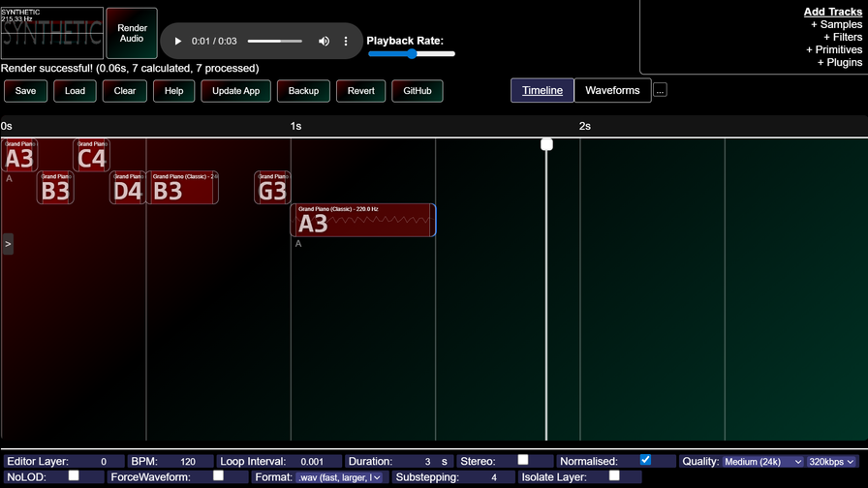
Task: Click the Backup button
Action: 303,91
